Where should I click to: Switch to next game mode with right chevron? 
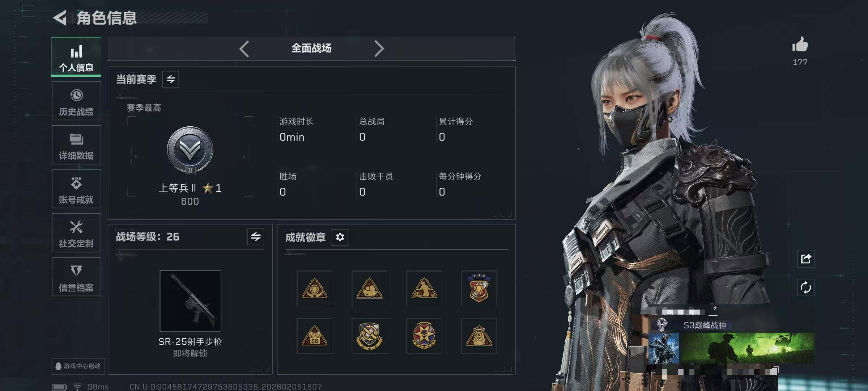(379, 49)
